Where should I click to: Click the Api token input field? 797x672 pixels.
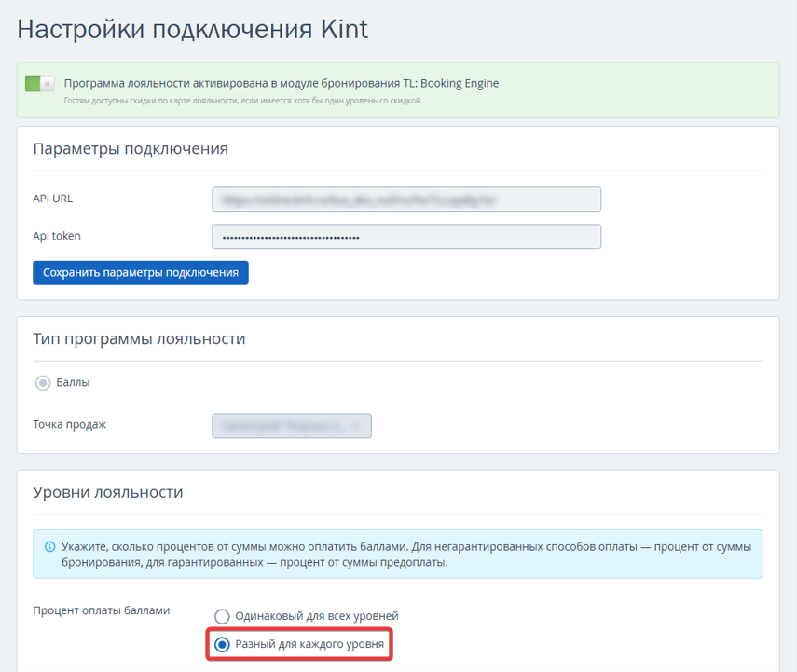click(406, 237)
